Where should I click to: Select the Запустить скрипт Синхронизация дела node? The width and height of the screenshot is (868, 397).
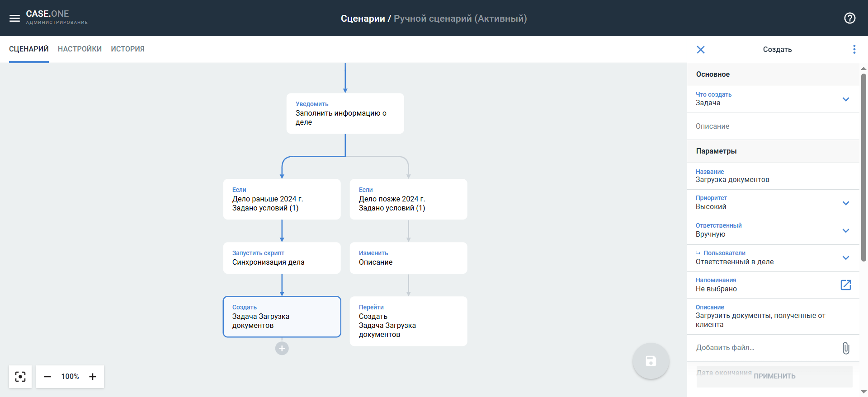pos(282,258)
